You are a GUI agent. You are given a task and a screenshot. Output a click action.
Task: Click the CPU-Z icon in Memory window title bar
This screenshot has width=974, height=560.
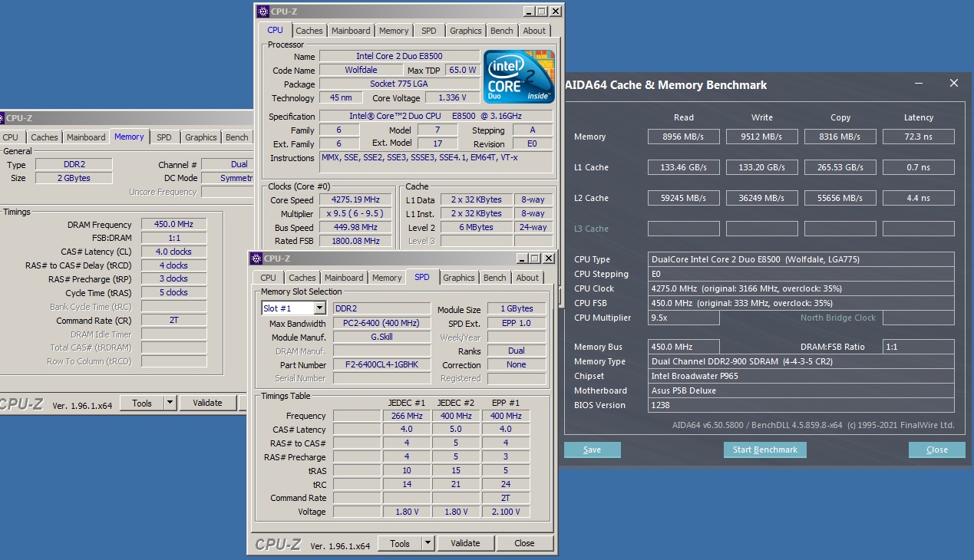(x=2, y=118)
